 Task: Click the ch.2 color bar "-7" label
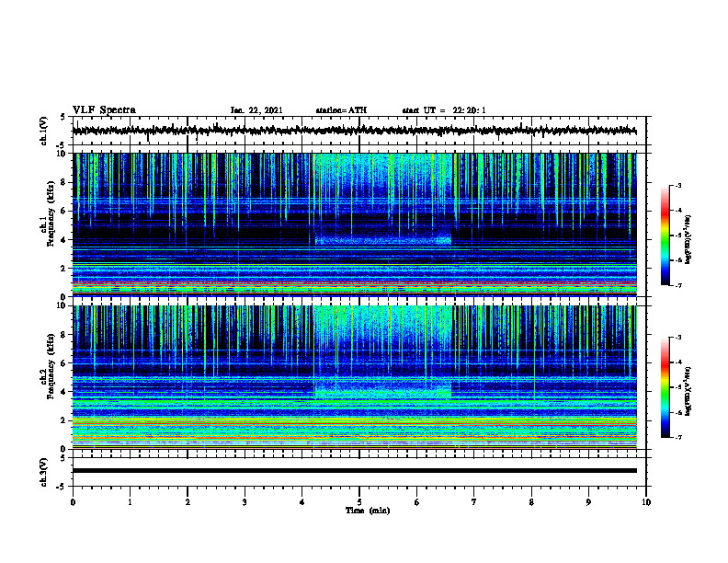pos(678,437)
